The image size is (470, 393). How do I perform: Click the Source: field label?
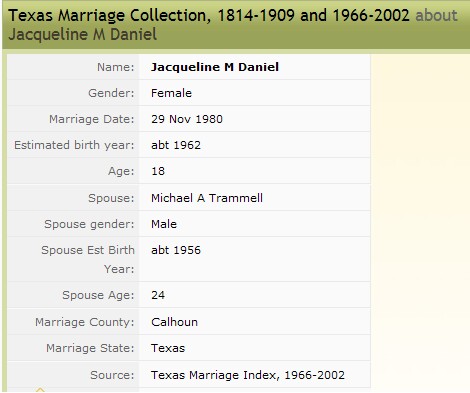tap(112, 375)
